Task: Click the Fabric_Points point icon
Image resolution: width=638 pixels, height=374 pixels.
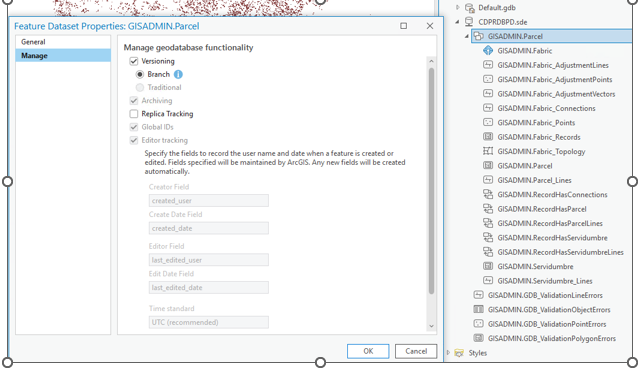Action: (488, 122)
